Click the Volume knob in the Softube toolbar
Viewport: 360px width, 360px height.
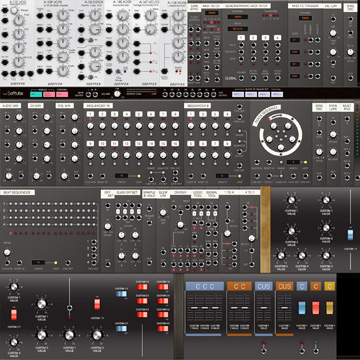point(117,94)
